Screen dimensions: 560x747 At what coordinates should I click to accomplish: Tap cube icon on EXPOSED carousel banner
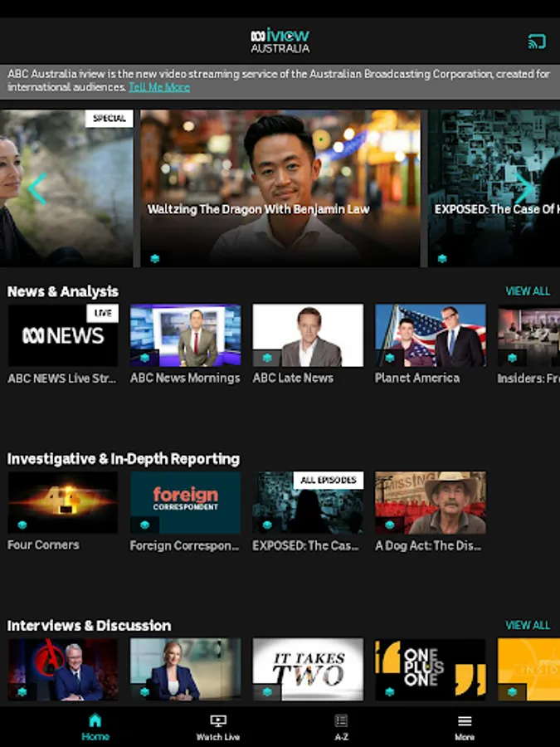pos(442,259)
